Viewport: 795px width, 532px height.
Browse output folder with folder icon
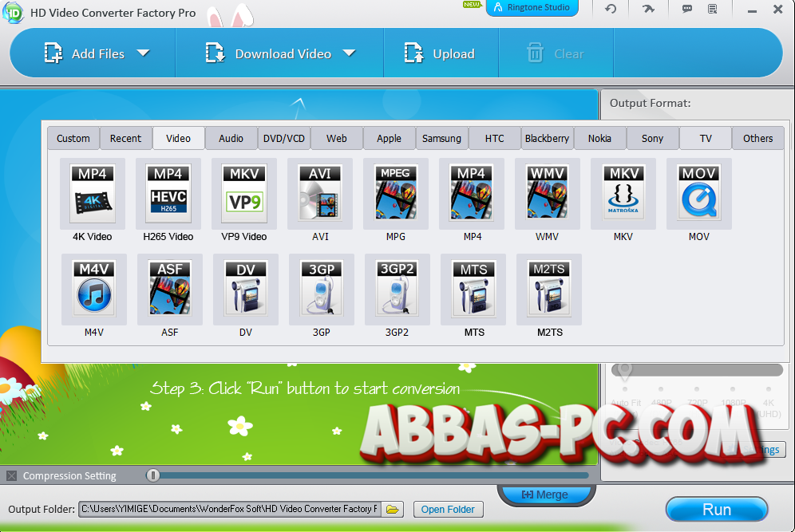tap(390, 509)
